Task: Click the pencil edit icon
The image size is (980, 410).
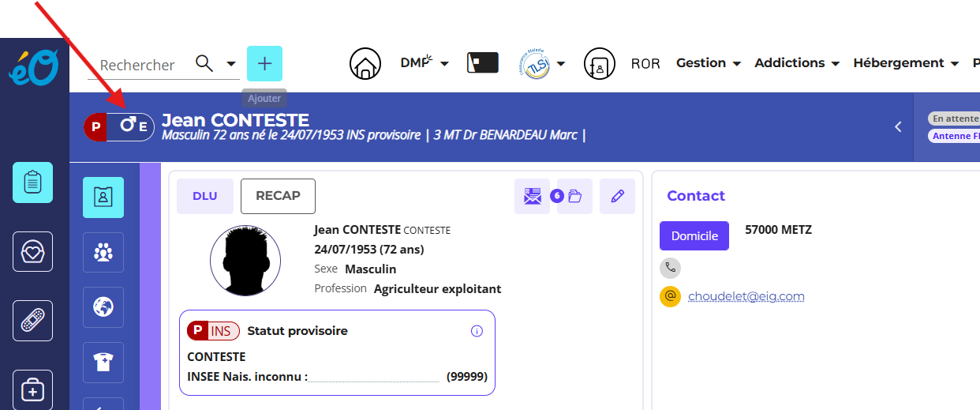Action: (x=617, y=196)
